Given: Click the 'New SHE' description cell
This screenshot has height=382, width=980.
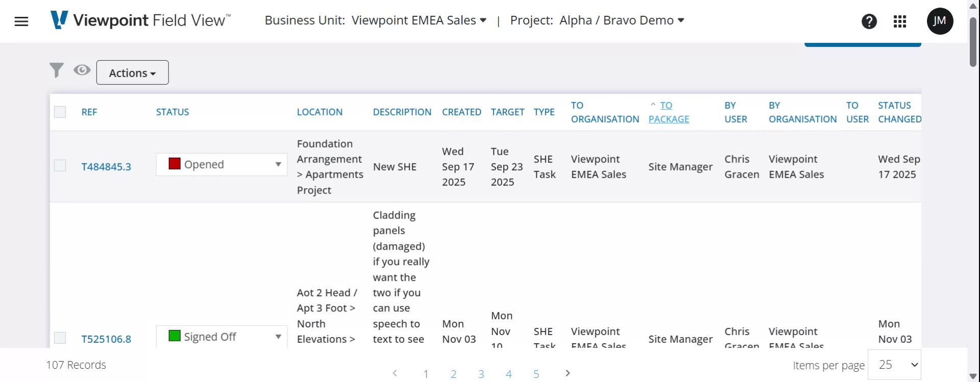Looking at the screenshot, I should point(395,166).
